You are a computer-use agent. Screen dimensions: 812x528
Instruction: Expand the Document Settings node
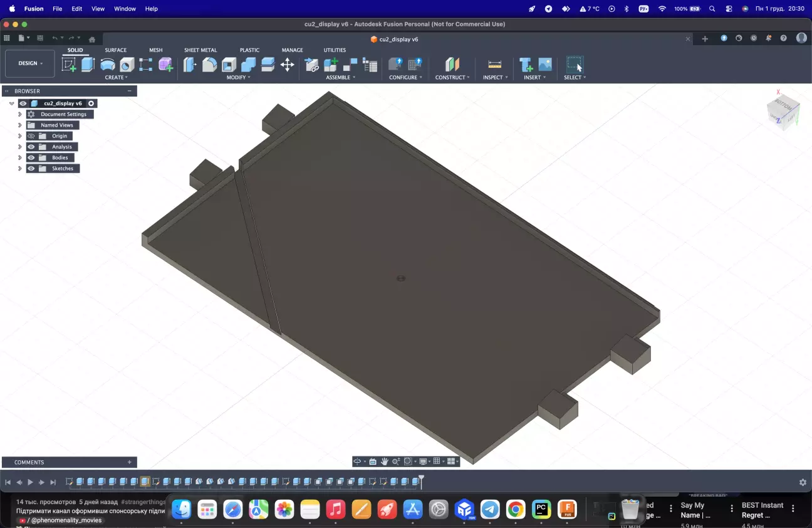pos(20,115)
